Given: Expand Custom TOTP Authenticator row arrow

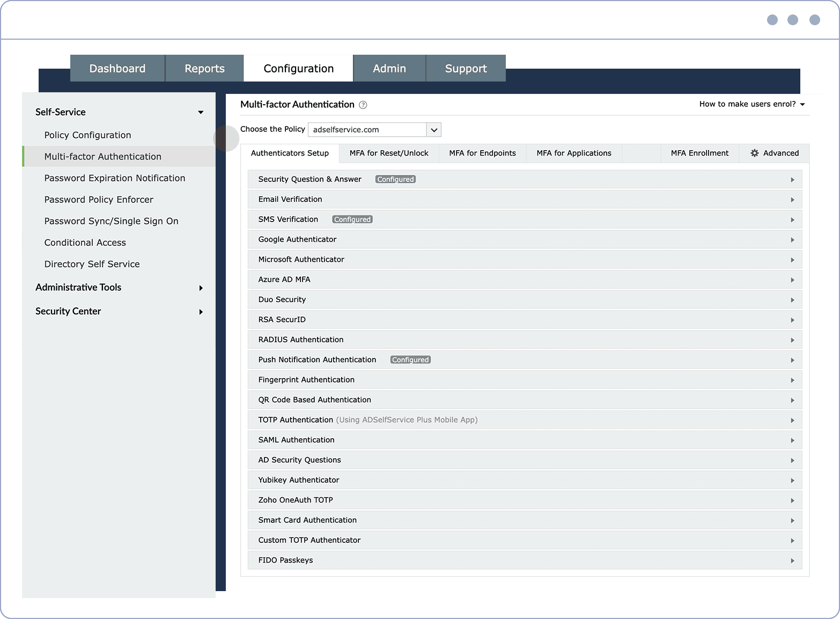Looking at the screenshot, I should coord(792,541).
